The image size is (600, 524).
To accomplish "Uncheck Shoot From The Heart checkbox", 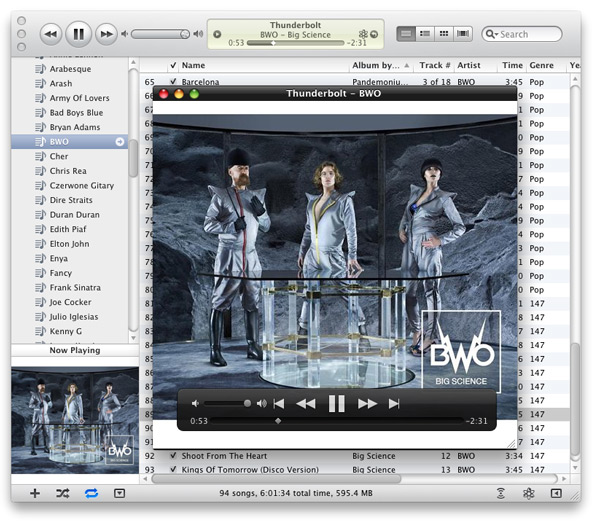I will [x=173, y=455].
